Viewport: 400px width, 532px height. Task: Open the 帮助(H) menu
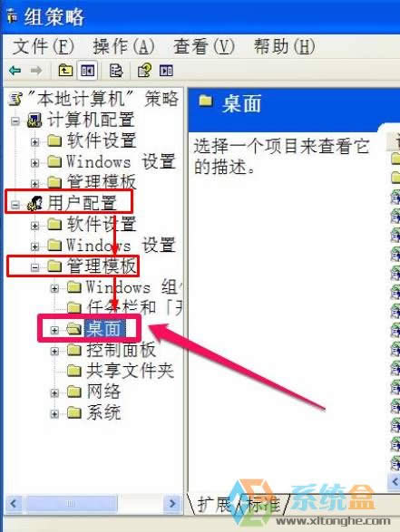point(284,46)
